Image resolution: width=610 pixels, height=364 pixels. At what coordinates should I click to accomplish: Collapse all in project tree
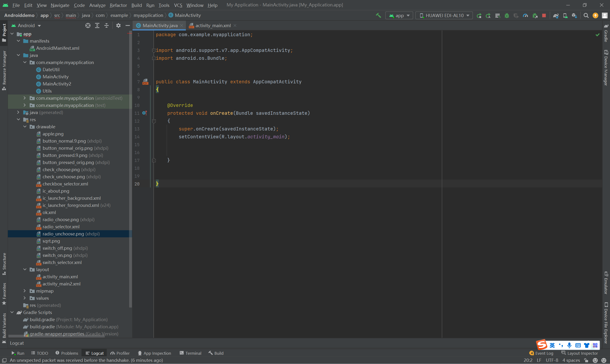tap(107, 25)
